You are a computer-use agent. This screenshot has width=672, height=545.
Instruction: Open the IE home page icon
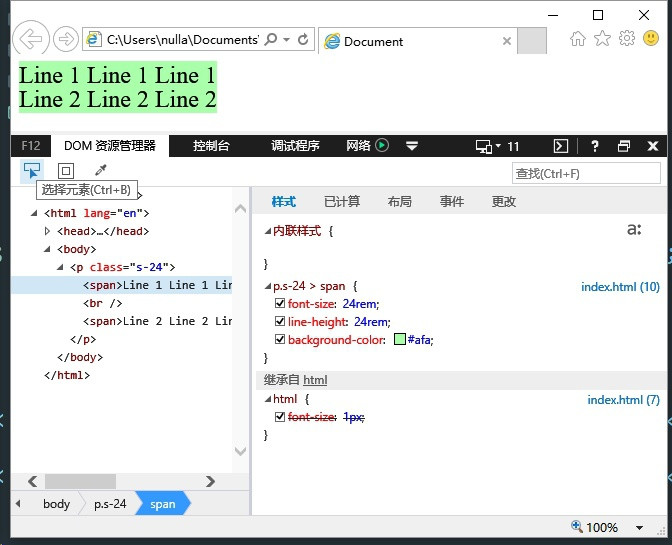click(x=577, y=39)
